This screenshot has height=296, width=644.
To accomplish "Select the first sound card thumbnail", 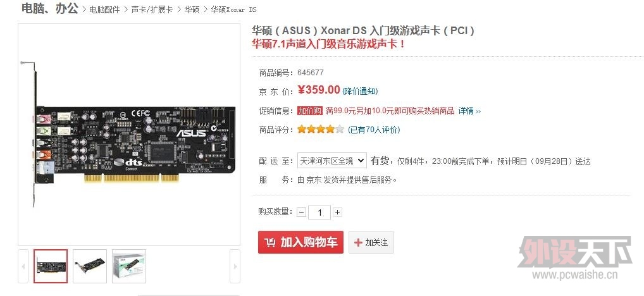I will point(51,266).
